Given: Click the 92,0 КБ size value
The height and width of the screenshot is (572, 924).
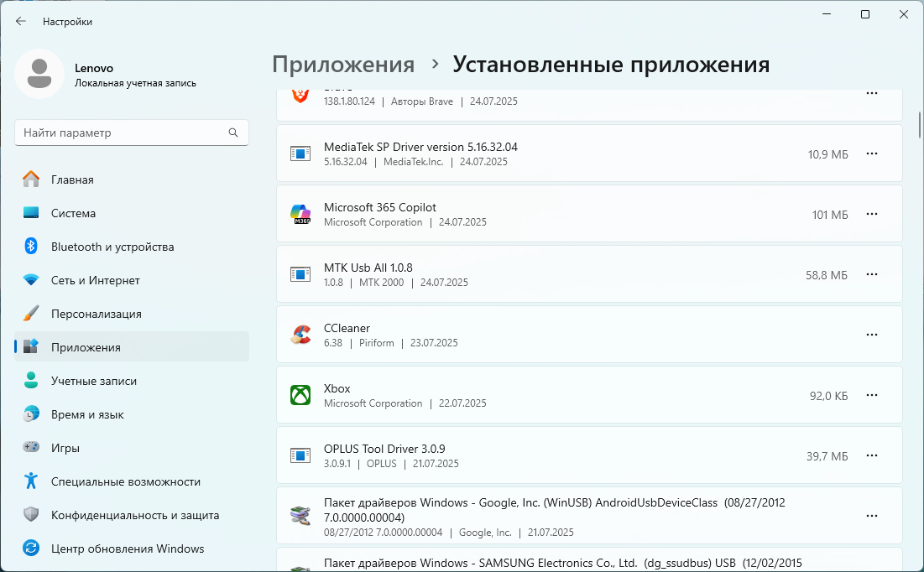Looking at the screenshot, I should click(x=828, y=396).
